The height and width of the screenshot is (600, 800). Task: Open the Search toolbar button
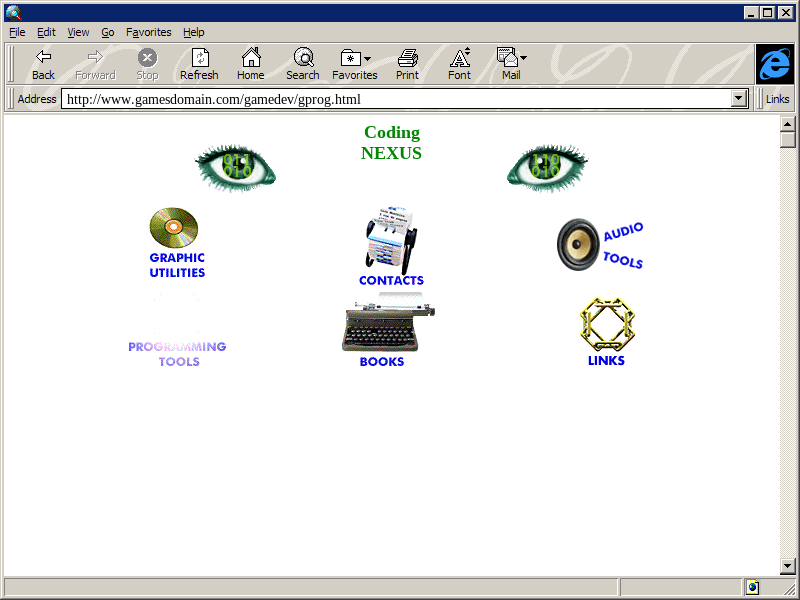[303, 64]
